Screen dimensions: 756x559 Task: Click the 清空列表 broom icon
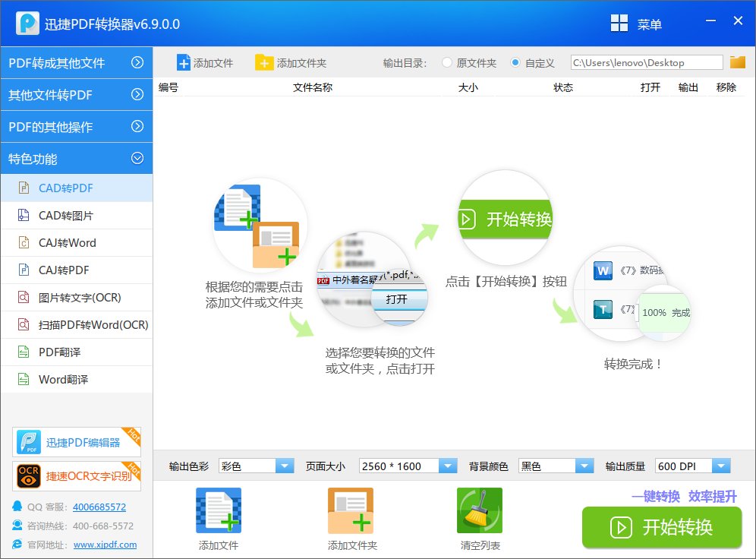point(480,510)
